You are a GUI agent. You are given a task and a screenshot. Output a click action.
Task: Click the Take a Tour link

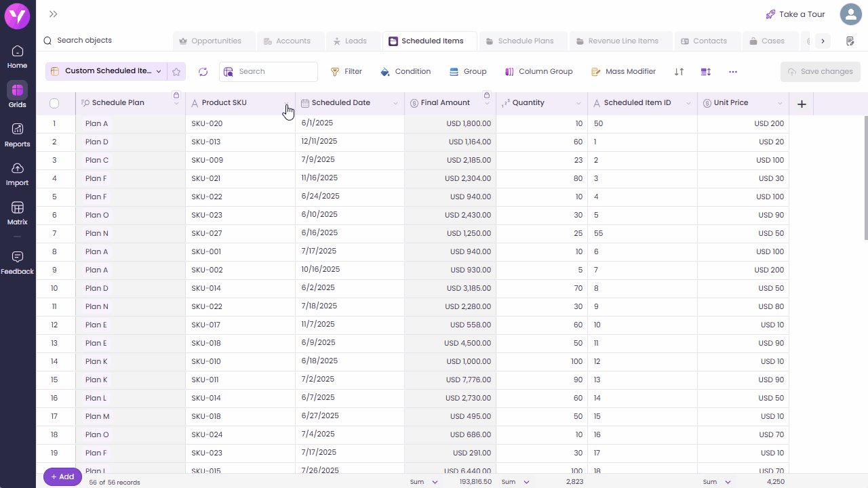pyautogui.click(x=795, y=14)
